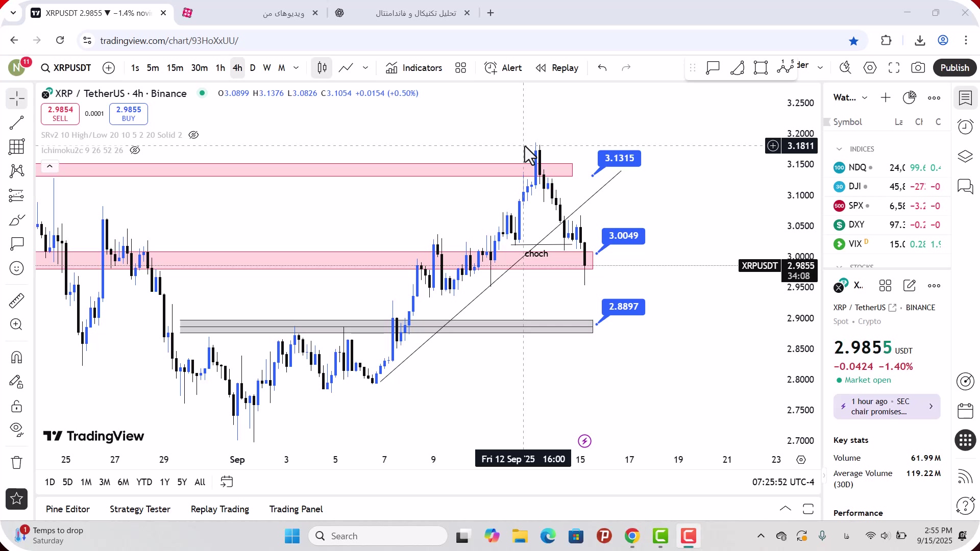This screenshot has width=980, height=551.
Task: Toggle lock all drawings
Action: click(x=16, y=406)
